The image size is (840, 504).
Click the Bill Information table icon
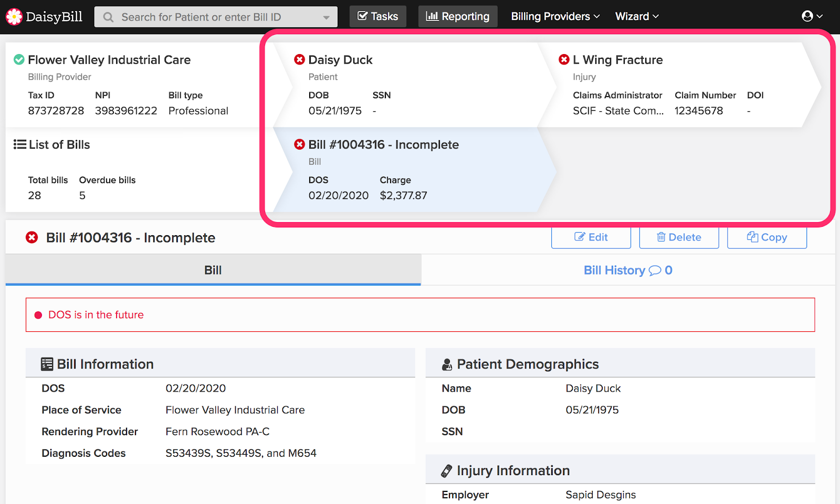pos(47,363)
